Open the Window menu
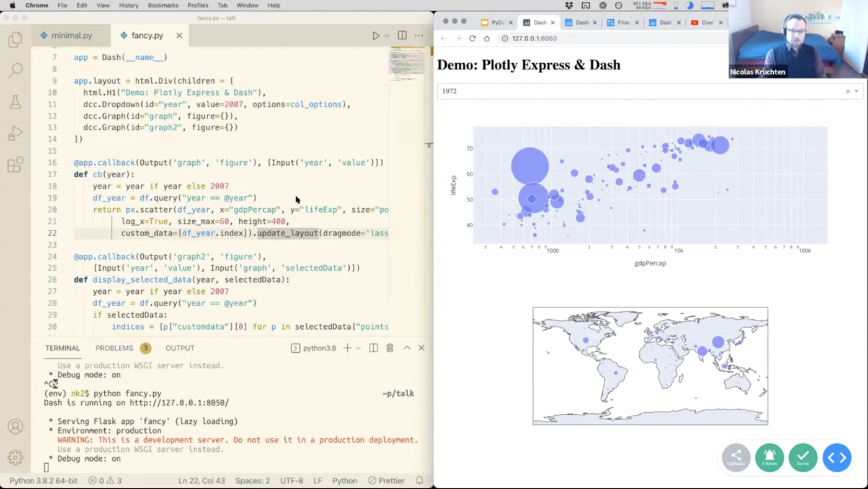 coord(247,5)
